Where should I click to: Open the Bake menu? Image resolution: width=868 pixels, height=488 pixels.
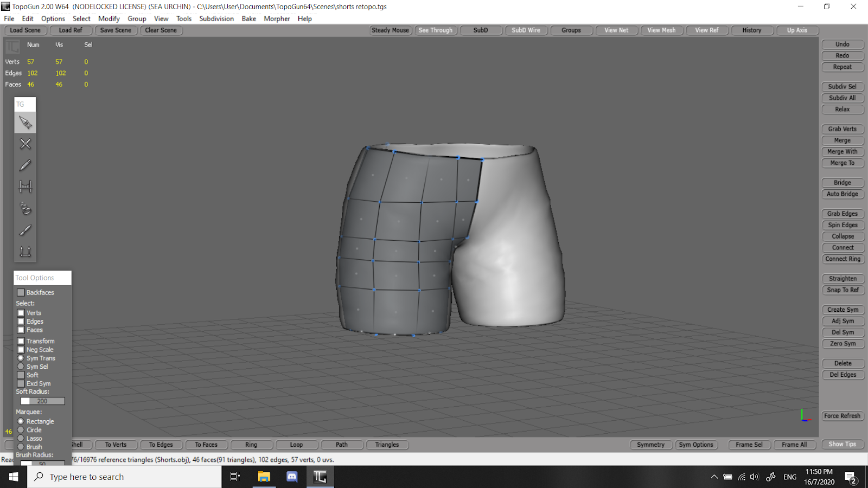click(249, 18)
